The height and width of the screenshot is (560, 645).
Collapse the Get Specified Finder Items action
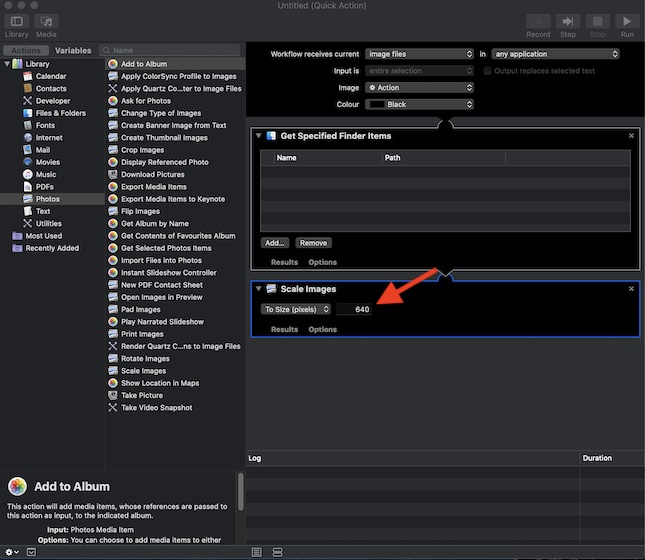tap(258, 136)
